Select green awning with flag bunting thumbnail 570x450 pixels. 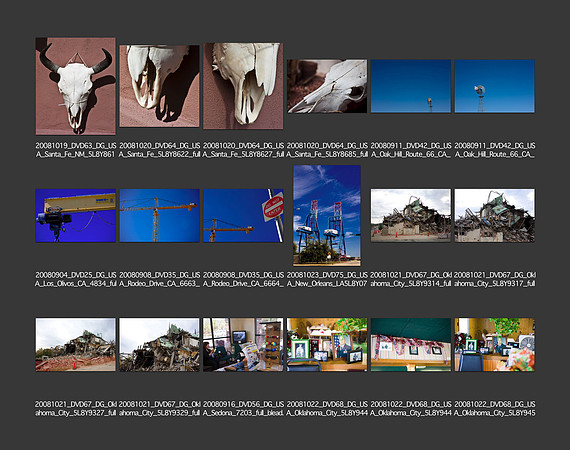coord(411,345)
